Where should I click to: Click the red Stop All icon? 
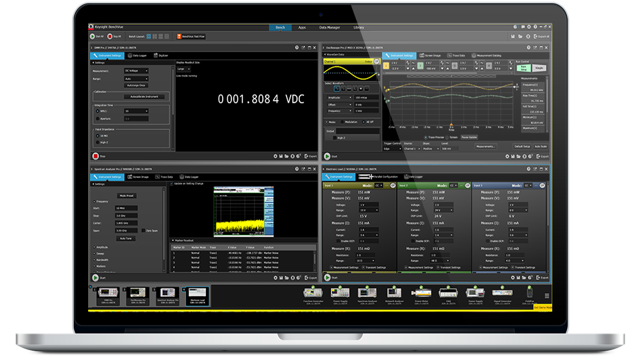(x=110, y=36)
